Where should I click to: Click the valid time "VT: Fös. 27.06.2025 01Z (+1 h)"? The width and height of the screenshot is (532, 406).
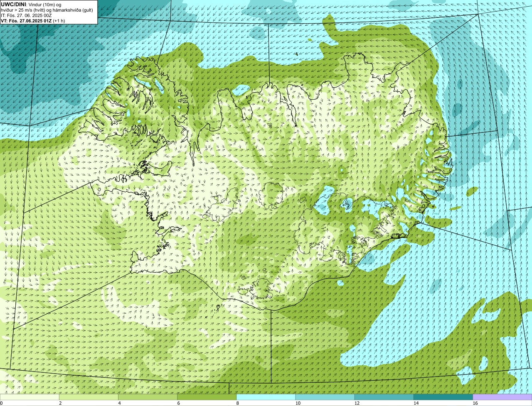click(x=33, y=20)
